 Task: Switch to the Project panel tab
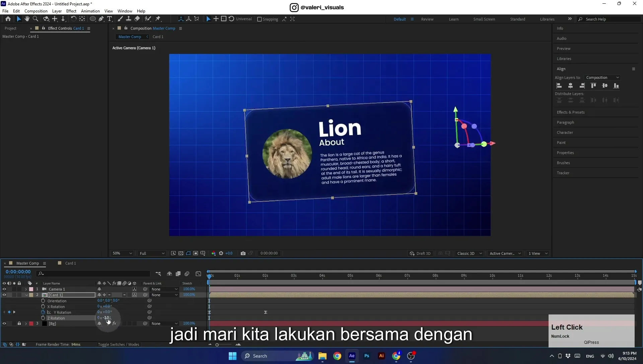(x=10, y=28)
